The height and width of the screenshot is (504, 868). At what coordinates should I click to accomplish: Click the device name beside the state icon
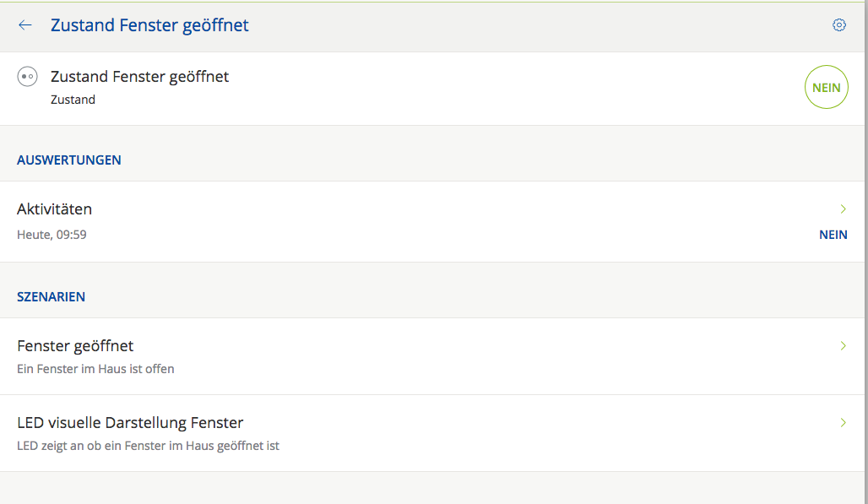coord(139,77)
